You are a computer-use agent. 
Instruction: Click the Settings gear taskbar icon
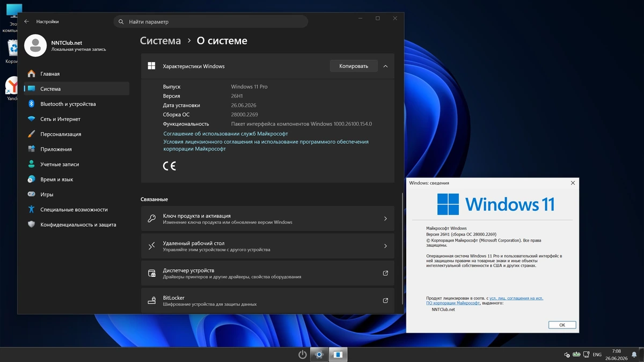320,354
